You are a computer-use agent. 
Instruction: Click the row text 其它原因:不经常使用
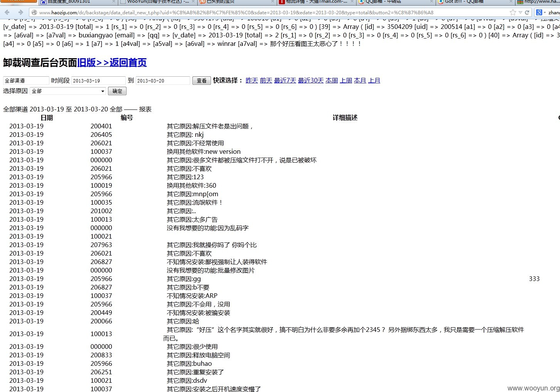pyautogui.click(x=195, y=143)
